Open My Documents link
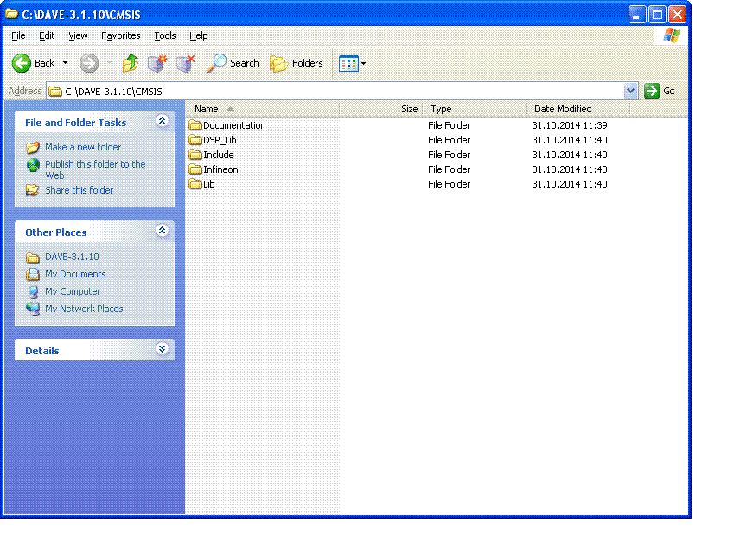This screenshot has width=747, height=560. 75,274
